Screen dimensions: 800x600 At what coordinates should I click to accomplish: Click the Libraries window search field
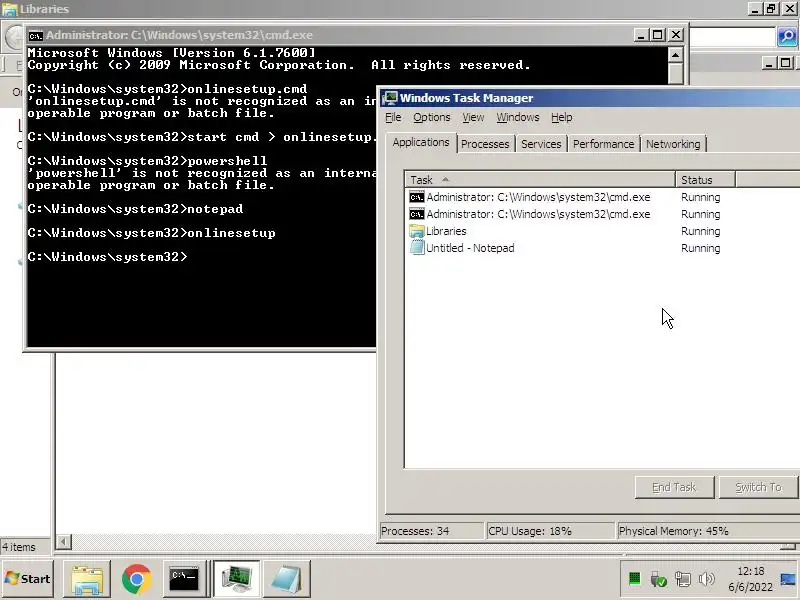click(x=733, y=37)
